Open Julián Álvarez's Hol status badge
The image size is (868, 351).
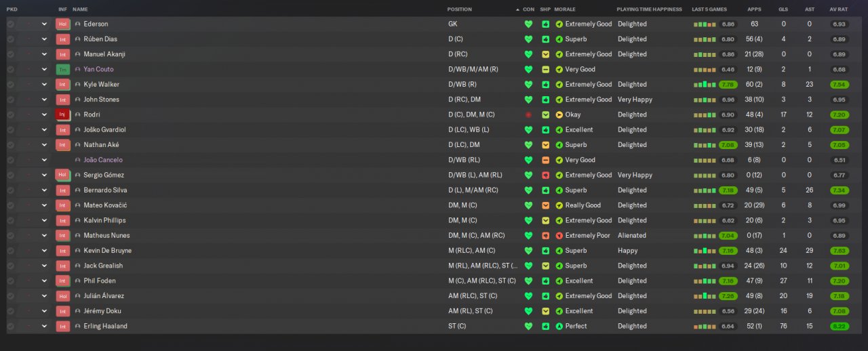63,296
